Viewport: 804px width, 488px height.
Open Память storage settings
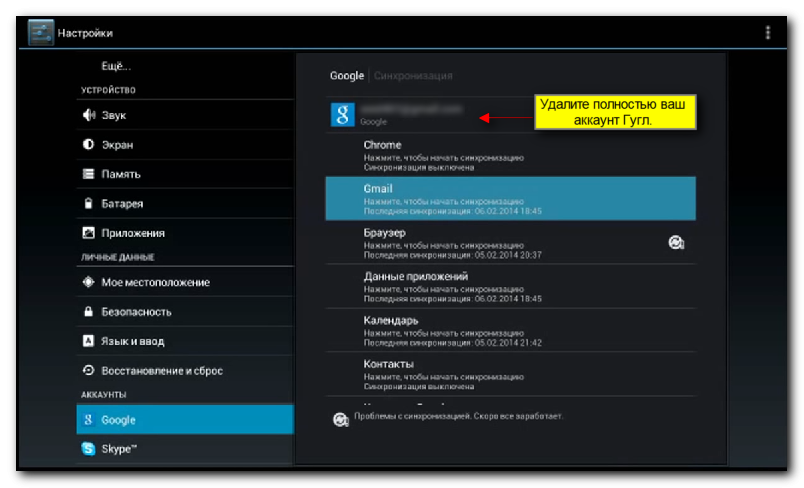[x=185, y=174]
